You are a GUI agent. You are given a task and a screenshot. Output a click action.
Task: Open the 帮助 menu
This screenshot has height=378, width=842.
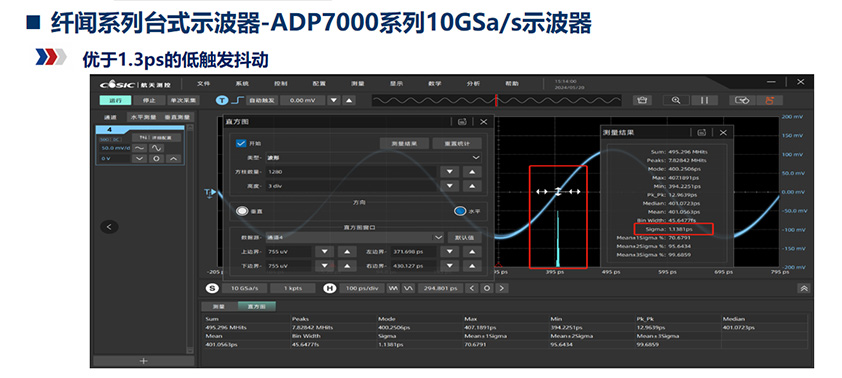[512, 84]
